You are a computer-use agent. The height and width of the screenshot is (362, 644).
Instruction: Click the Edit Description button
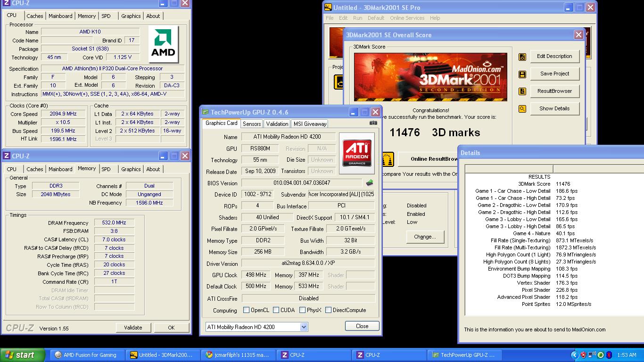click(554, 57)
